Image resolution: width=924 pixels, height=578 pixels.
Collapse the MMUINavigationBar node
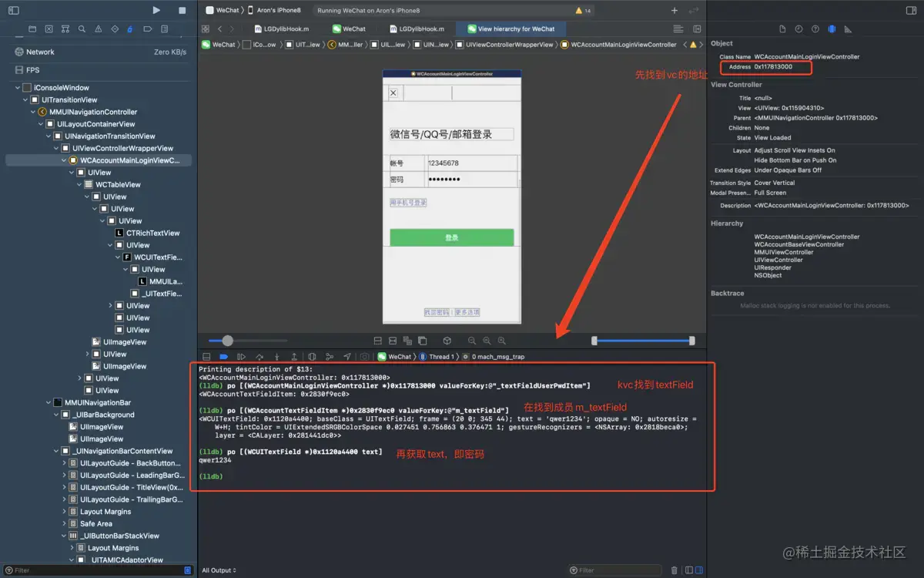click(49, 402)
